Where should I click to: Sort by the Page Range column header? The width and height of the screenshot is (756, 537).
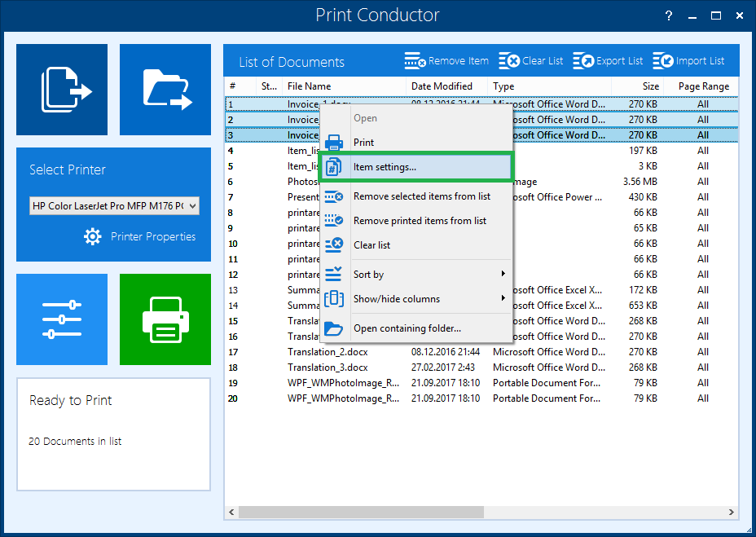[x=703, y=86]
